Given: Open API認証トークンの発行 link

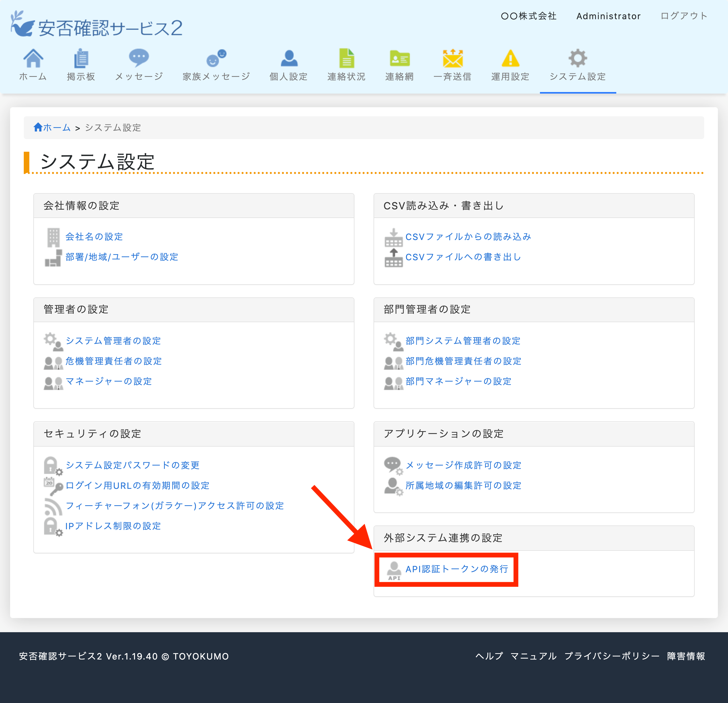Looking at the screenshot, I should pyautogui.click(x=457, y=569).
